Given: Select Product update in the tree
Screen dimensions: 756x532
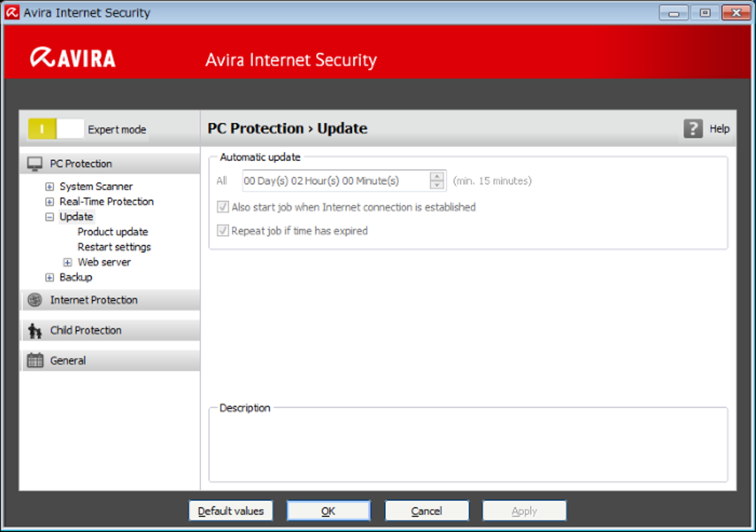Looking at the screenshot, I should (x=113, y=232).
